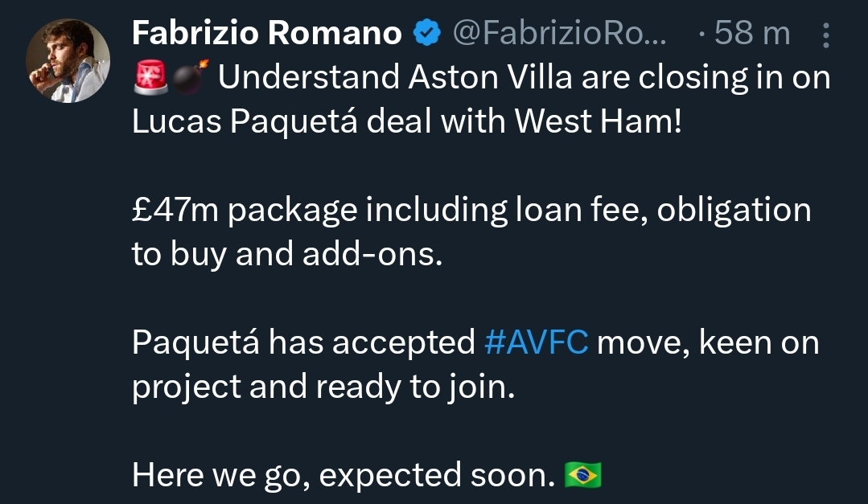Image resolution: width=868 pixels, height=504 pixels.
Task: Click "Paquetá has accepted" text
Action: [x=303, y=343]
